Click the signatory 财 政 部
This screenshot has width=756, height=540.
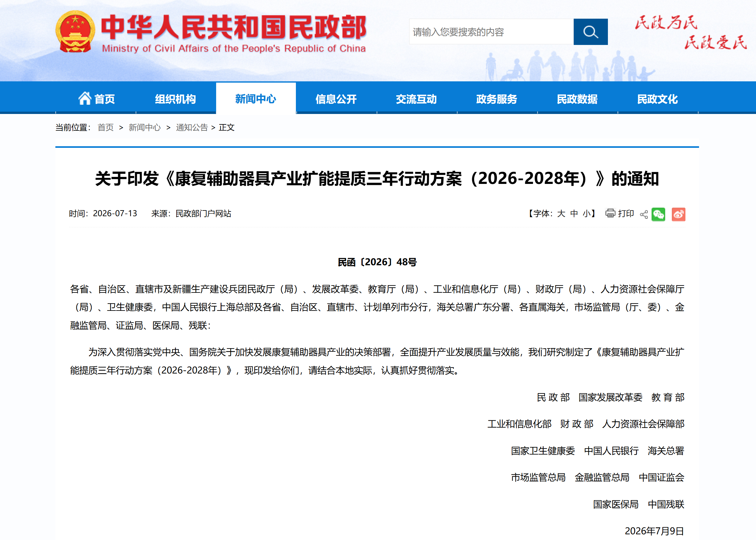[577, 424]
